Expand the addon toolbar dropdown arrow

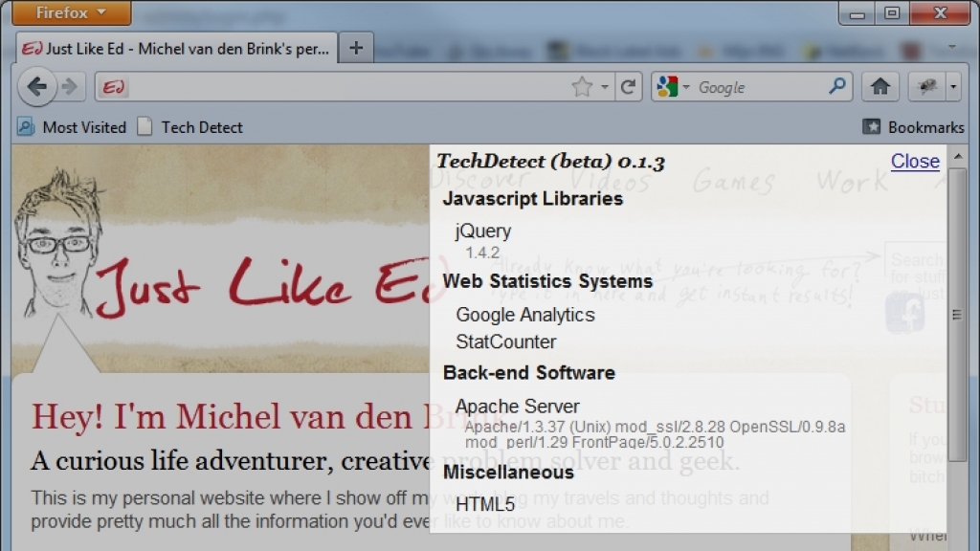953,87
